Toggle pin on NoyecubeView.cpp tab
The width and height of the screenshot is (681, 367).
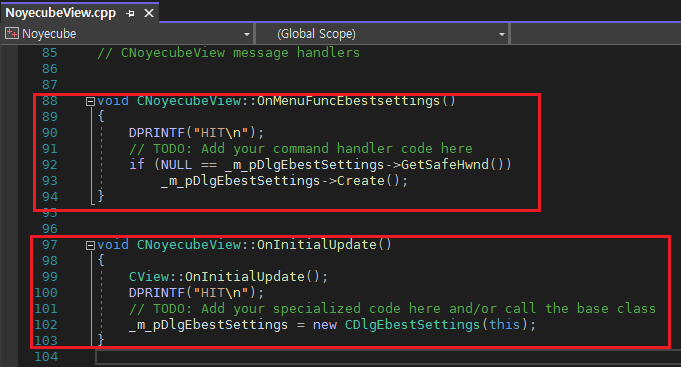point(130,13)
